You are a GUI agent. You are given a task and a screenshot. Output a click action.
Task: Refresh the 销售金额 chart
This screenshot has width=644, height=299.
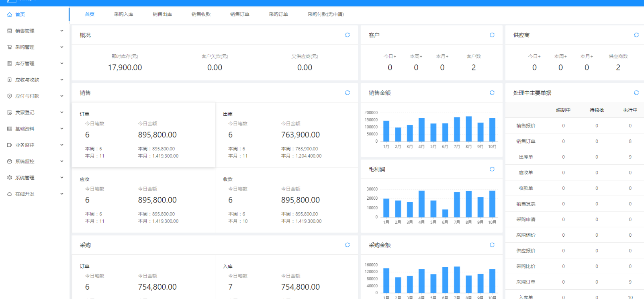(492, 93)
